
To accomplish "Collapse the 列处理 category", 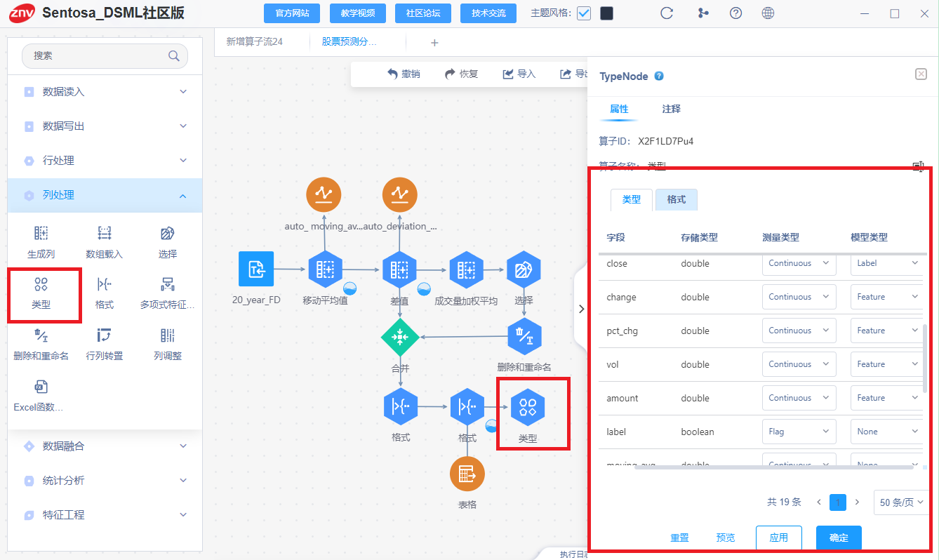I will tap(105, 195).
